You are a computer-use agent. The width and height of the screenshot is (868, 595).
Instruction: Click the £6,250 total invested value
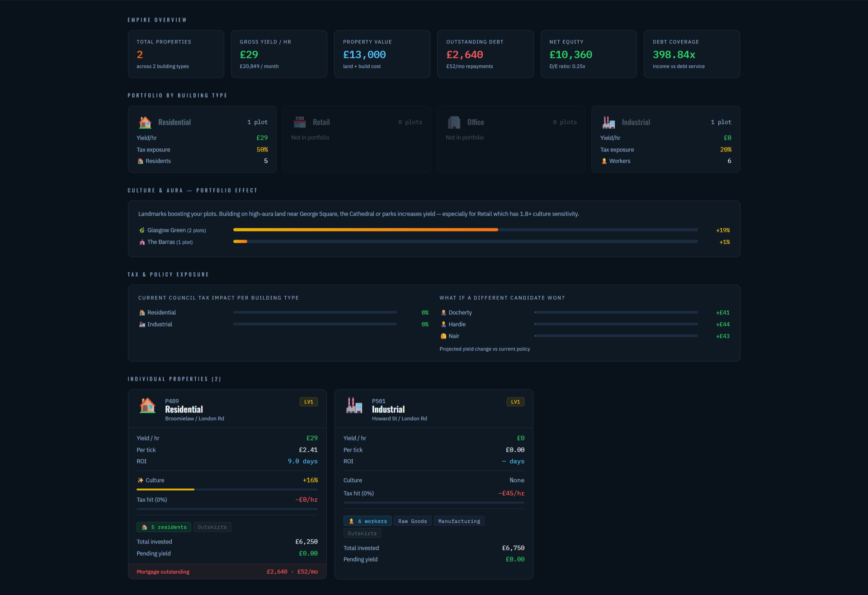[307, 542]
